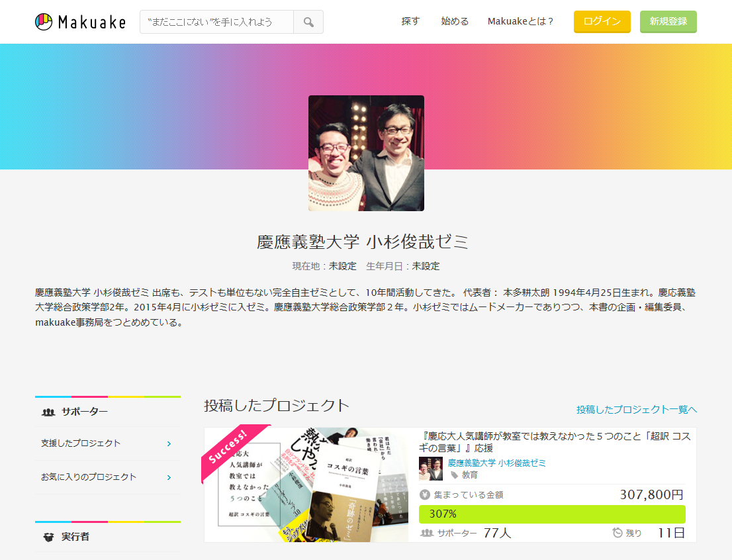
Task: Click the サポーター people icon in sidebar
Action: coord(48,412)
